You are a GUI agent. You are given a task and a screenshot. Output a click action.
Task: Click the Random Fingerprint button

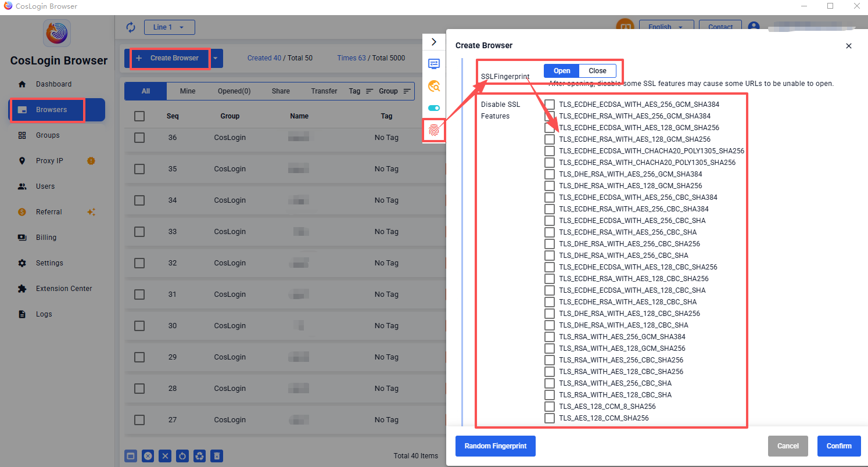pyautogui.click(x=496, y=446)
